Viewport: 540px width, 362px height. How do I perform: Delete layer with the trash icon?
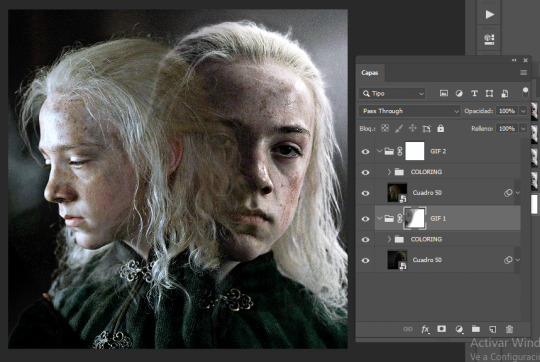tap(509, 329)
